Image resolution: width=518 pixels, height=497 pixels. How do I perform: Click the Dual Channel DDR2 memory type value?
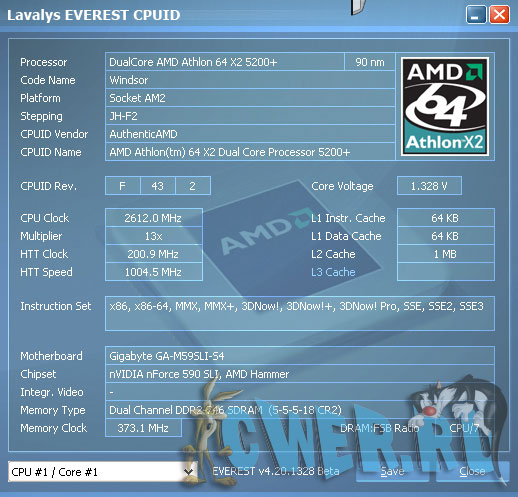pyautogui.click(x=300, y=410)
